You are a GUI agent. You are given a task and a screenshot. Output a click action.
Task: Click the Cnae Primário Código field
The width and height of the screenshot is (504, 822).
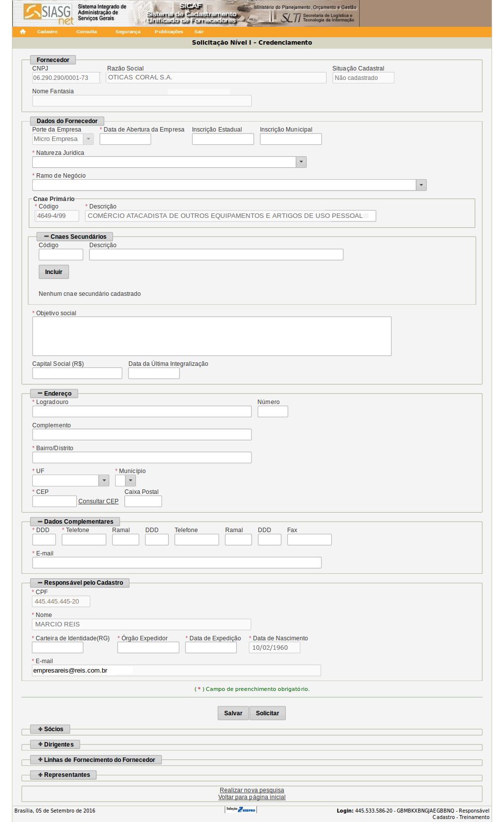(57, 216)
